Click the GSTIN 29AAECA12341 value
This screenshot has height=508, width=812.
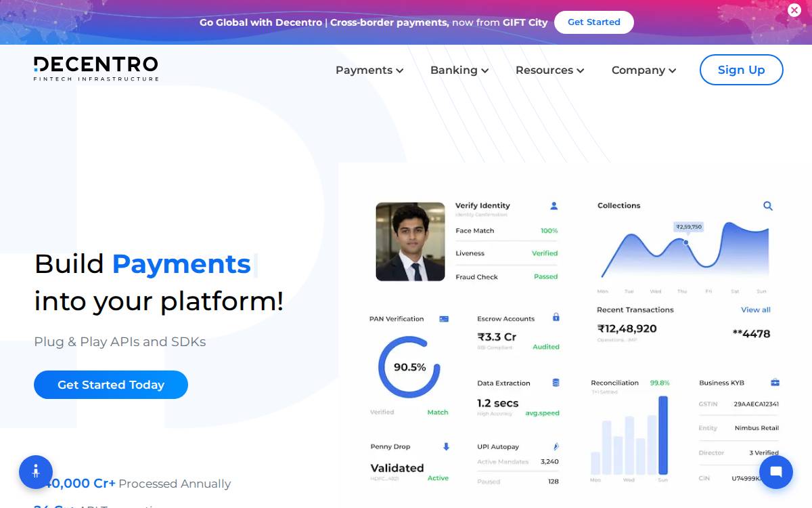point(756,404)
